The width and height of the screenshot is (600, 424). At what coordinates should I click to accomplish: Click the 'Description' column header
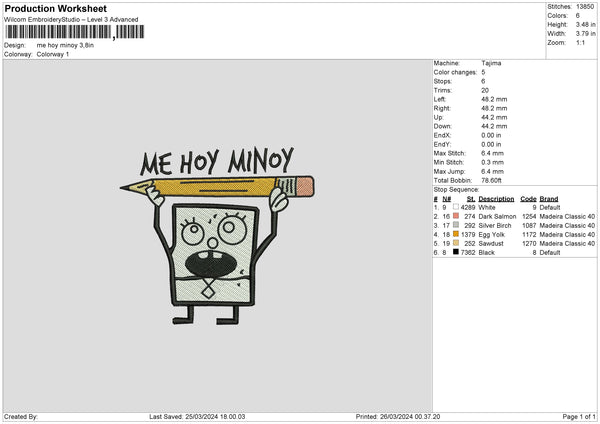[x=496, y=199]
